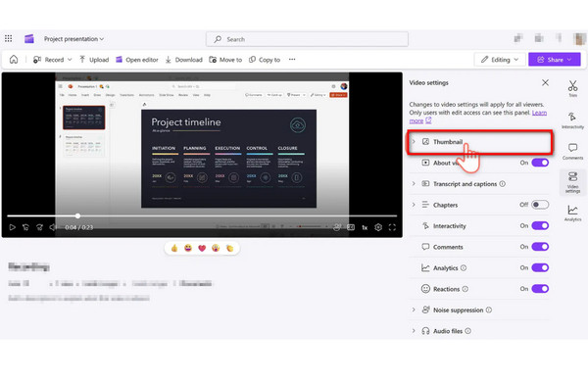The height and width of the screenshot is (381, 588).
Task: Expand the Chapters section chevron
Action: 414,205
